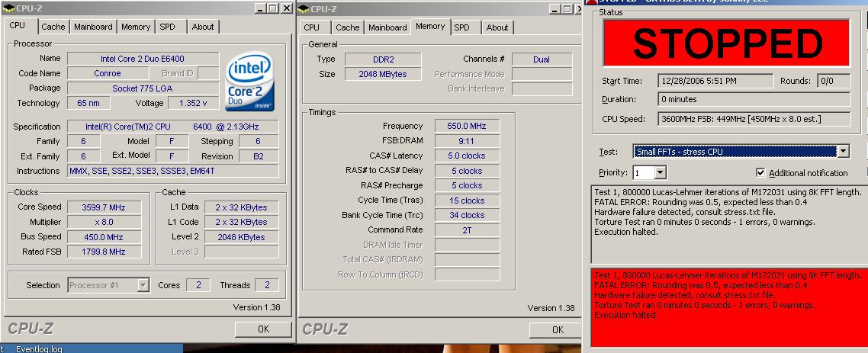
Task: Click the left CPU-Z title bar icon
Action: tap(8, 8)
